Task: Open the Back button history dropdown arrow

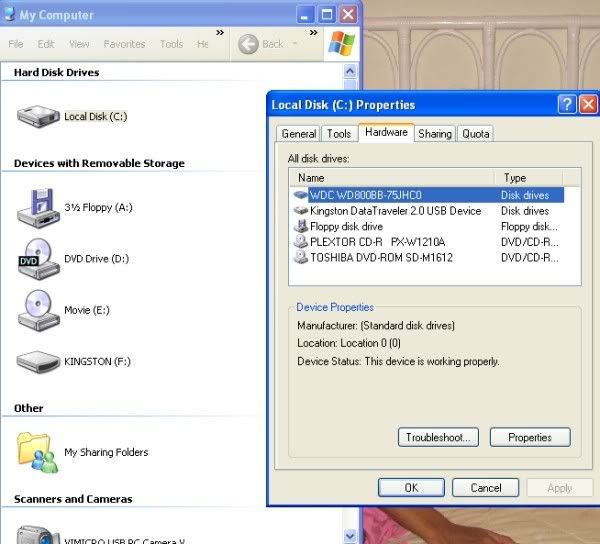Action: [294, 44]
